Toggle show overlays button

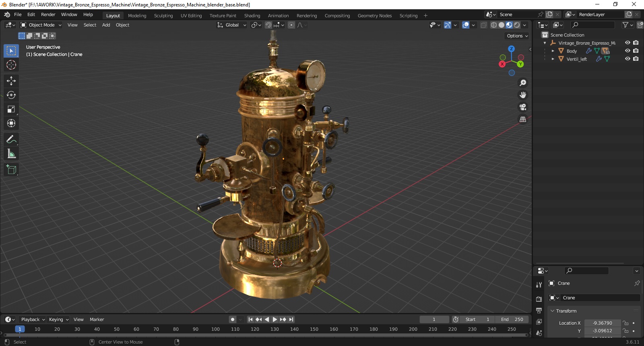coord(466,25)
